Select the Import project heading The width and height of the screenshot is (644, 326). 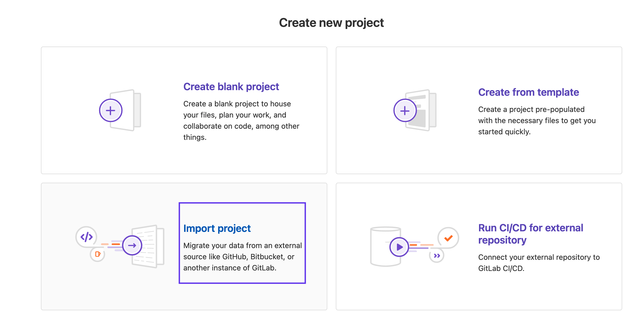tap(217, 228)
